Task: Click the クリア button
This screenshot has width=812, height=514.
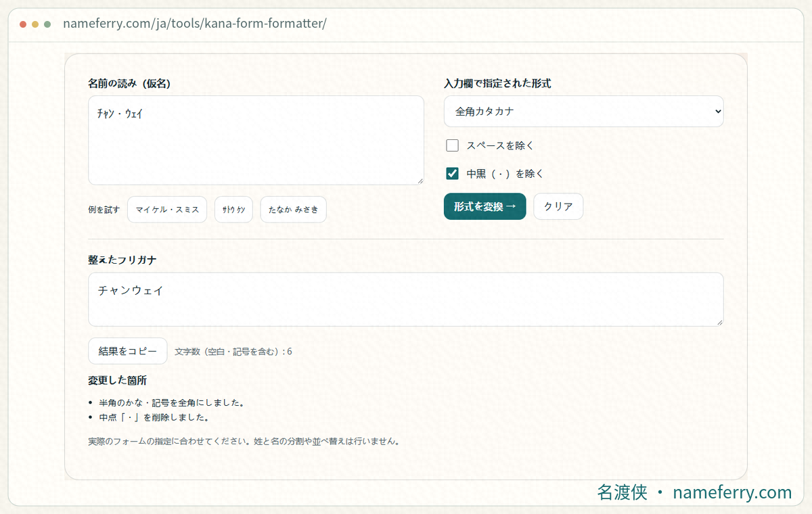Action: [x=558, y=206]
